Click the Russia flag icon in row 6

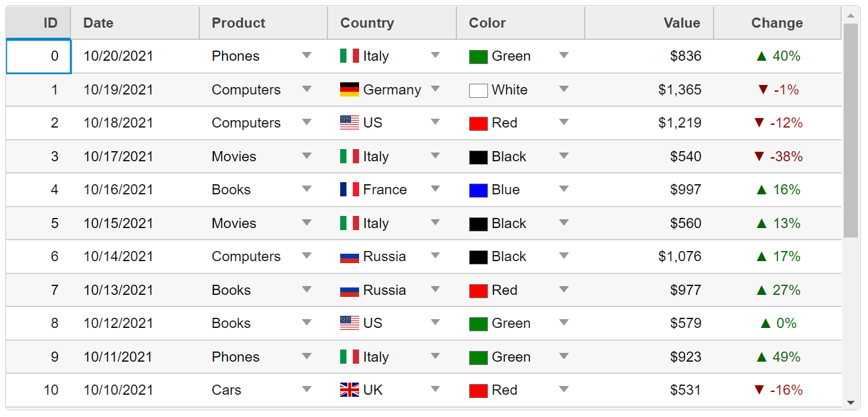pyautogui.click(x=349, y=256)
